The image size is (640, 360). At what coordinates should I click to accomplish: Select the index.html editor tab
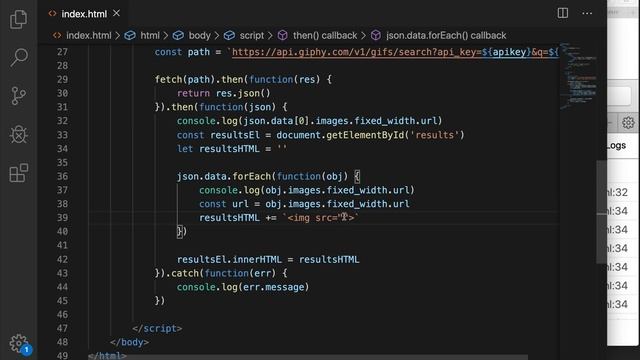pyautogui.click(x=84, y=14)
